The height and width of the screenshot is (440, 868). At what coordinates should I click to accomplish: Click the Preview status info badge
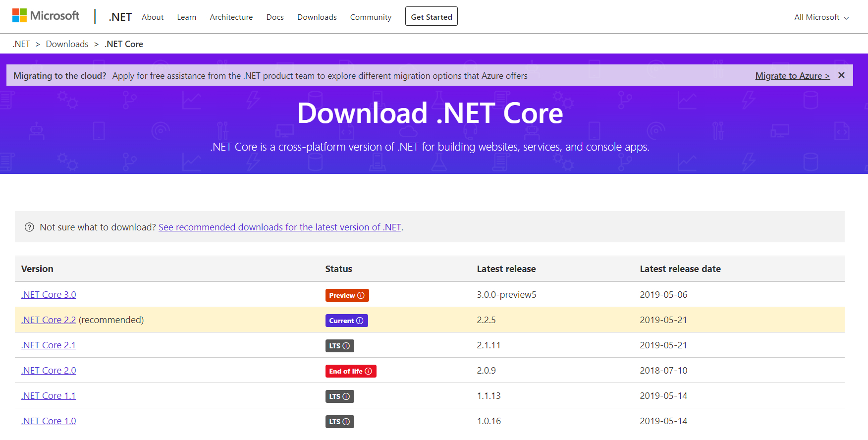pyautogui.click(x=347, y=295)
